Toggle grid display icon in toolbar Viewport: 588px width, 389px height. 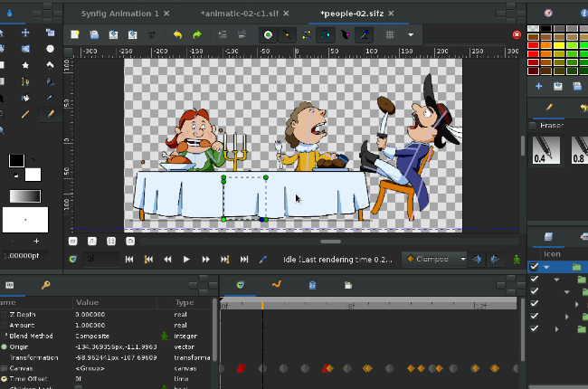[390, 34]
